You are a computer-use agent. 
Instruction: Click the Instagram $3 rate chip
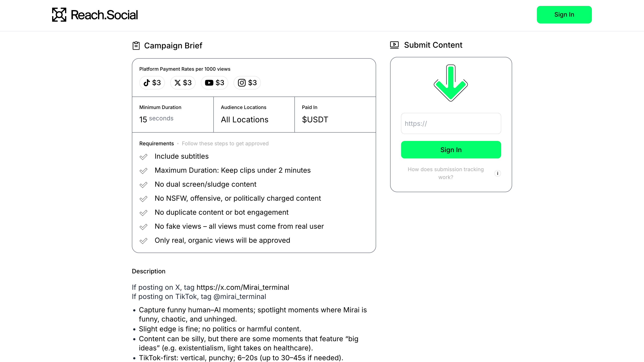(x=247, y=83)
